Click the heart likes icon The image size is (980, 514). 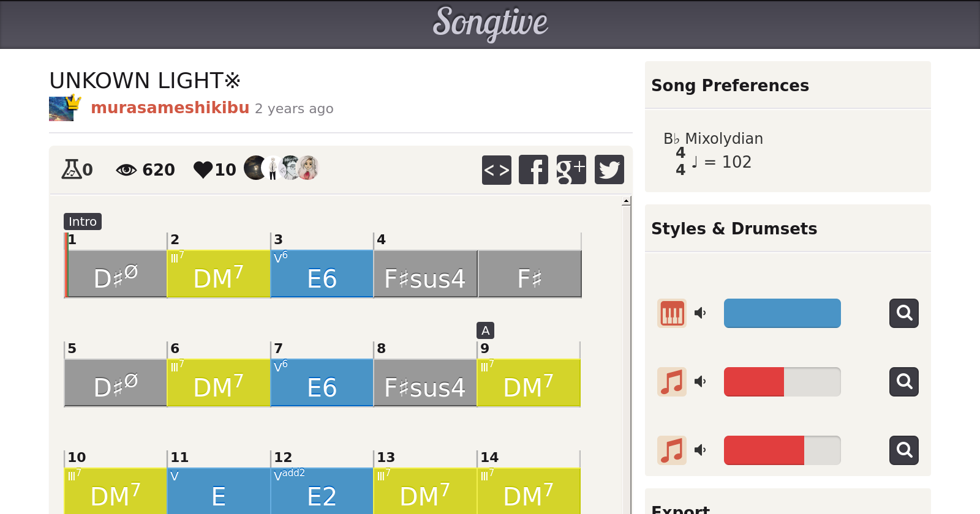203,169
